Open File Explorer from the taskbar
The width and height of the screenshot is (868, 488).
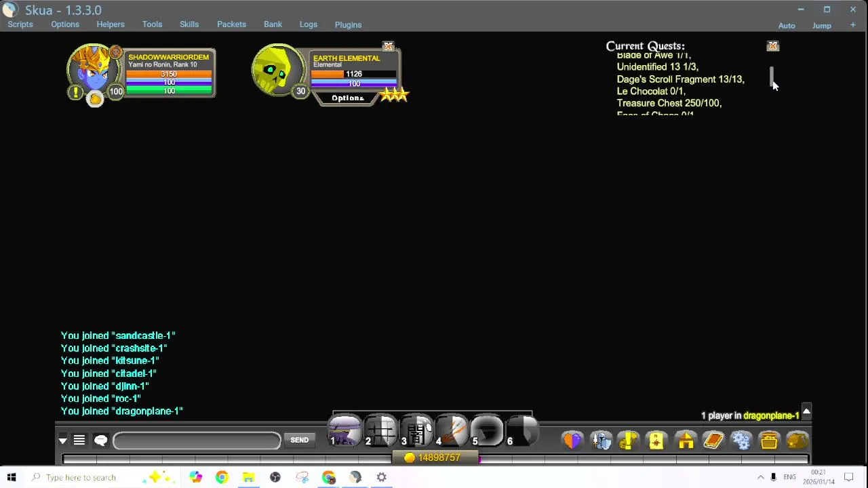(x=248, y=477)
